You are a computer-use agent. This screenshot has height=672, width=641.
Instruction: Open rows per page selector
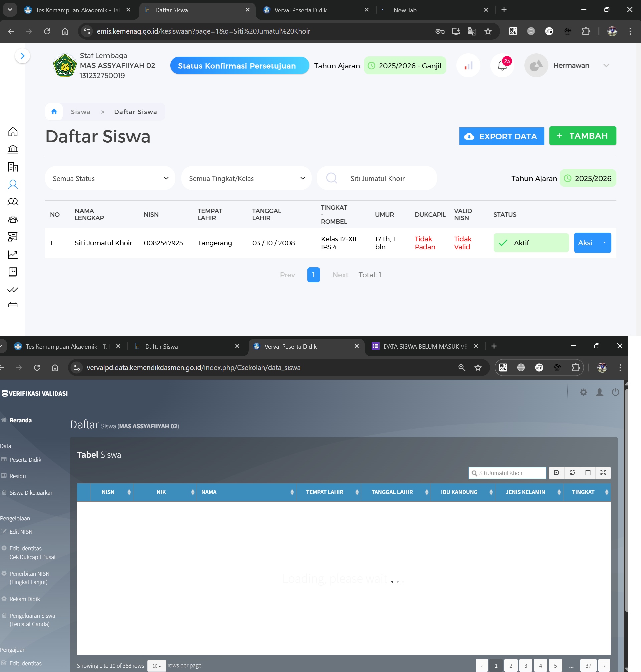click(x=156, y=666)
